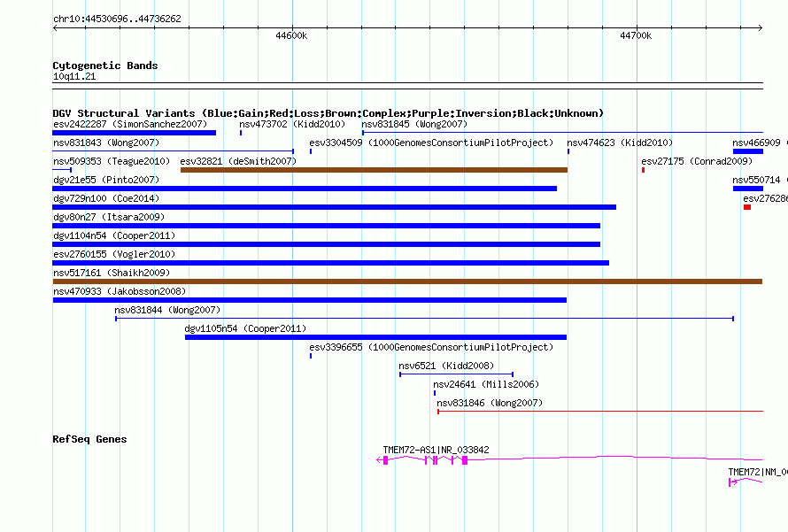The height and width of the screenshot is (532, 788).
Task: Click the ruler's left arrow
Action: click(55, 28)
